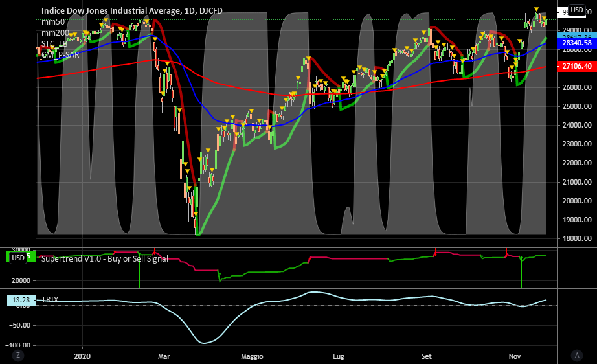Select the TRIX indicator legend
The image size is (597, 364).
point(50,300)
